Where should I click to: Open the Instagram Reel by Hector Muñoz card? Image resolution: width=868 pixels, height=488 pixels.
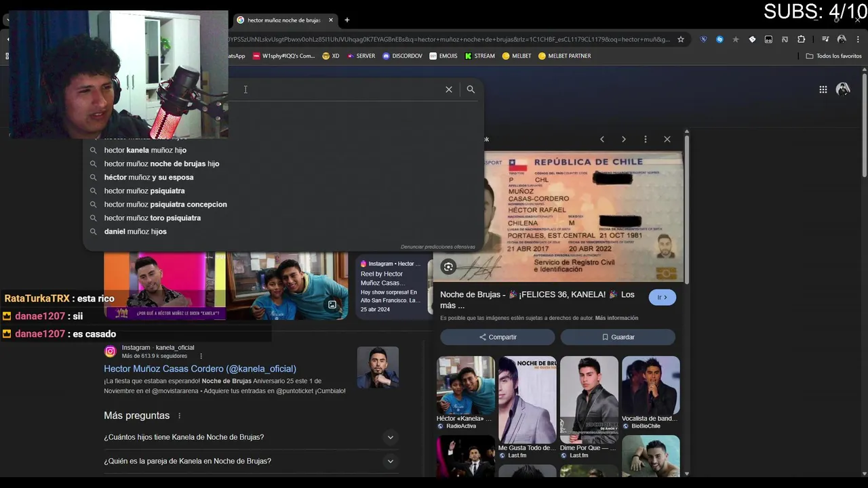pyautogui.click(x=391, y=285)
